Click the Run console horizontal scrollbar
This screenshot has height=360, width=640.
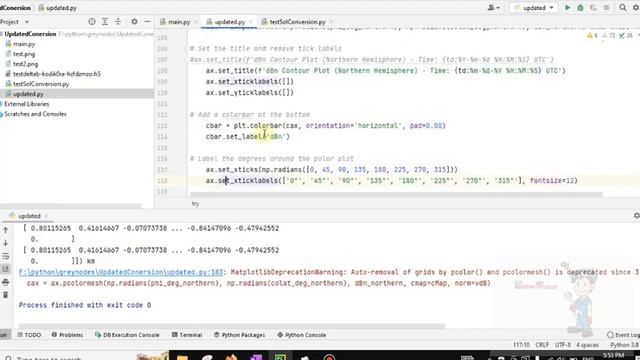tap(232, 326)
